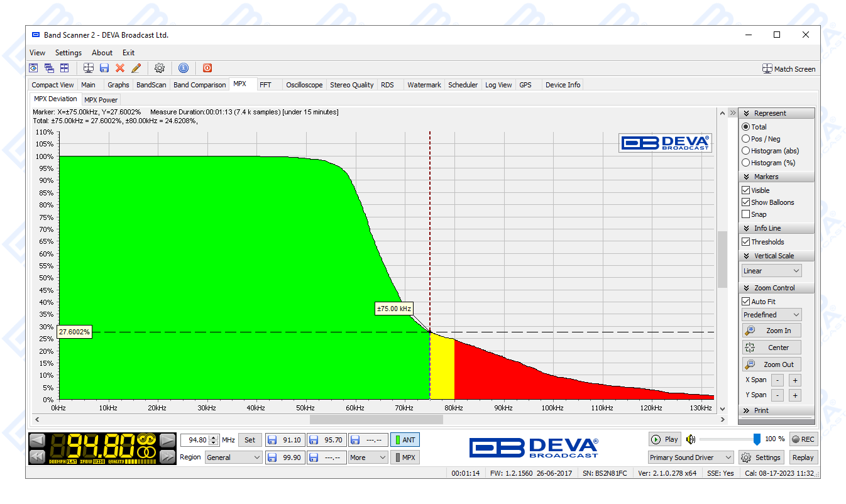Click the red X delete icon in toolbar
The width and height of the screenshot is (846, 504).
click(x=120, y=68)
